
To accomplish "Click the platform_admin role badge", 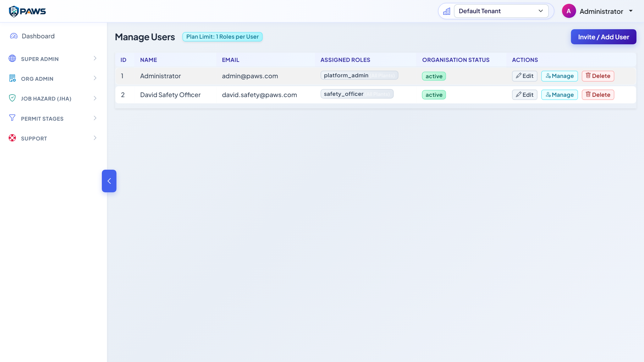I will (x=359, y=75).
